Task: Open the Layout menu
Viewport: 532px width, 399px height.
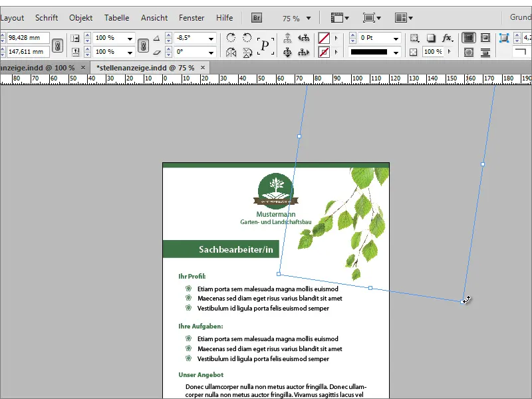Action: (x=12, y=18)
